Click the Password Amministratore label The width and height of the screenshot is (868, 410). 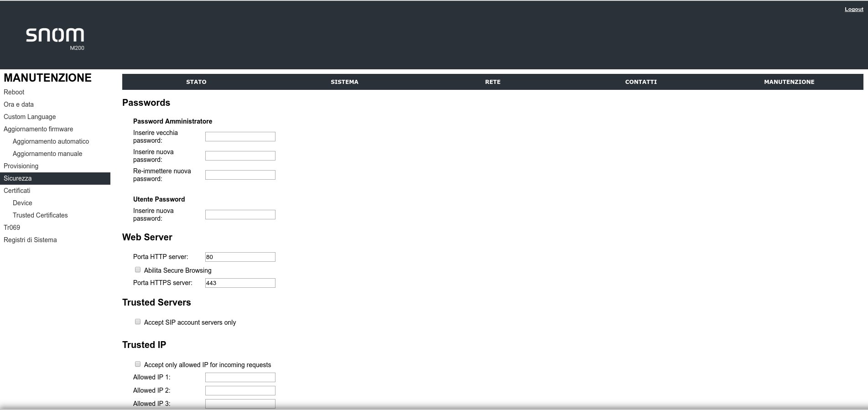tap(172, 121)
